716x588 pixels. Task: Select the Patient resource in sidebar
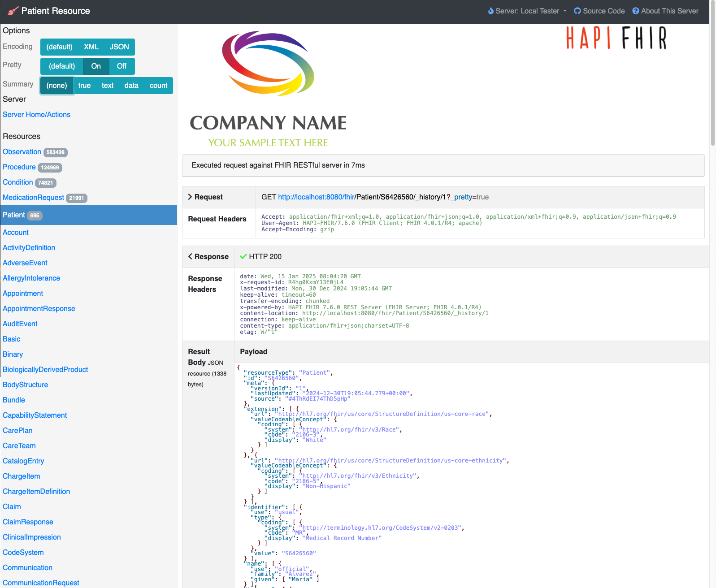pyautogui.click(x=14, y=215)
